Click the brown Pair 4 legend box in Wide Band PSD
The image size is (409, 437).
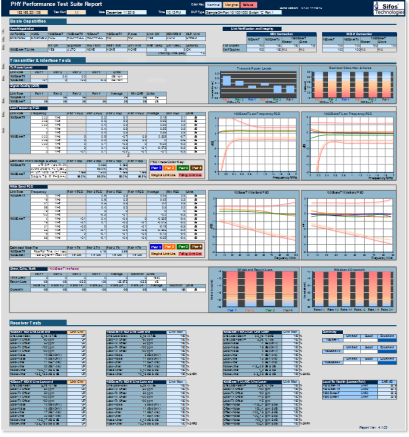[196, 247]
